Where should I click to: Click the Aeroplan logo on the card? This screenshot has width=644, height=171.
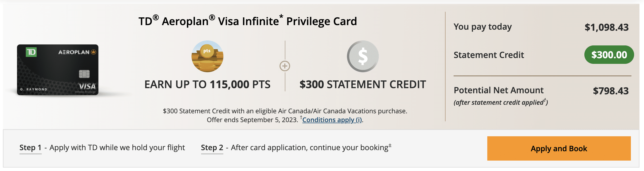coord(77,52)
